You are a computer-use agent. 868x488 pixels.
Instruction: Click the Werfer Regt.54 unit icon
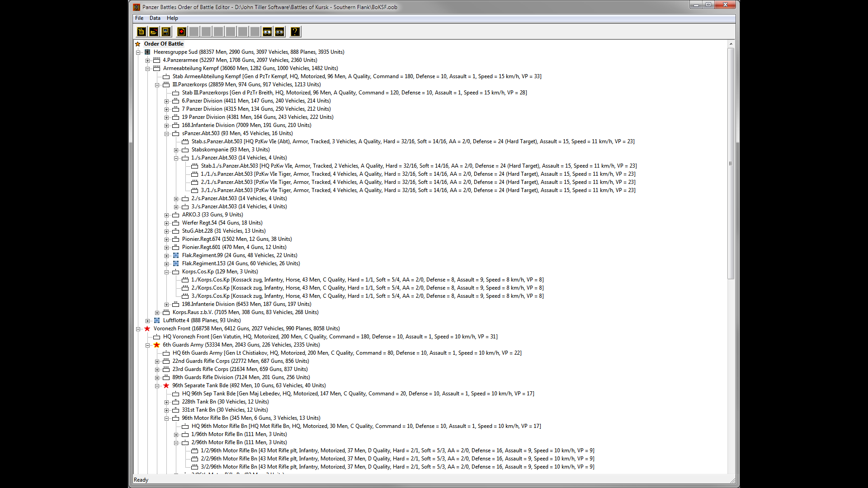176,223
